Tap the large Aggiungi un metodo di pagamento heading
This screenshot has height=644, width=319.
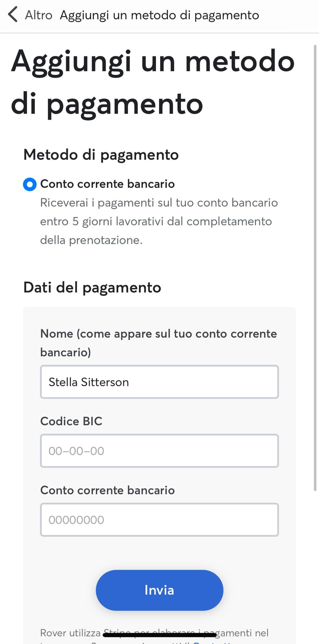[x=153, y=83]
